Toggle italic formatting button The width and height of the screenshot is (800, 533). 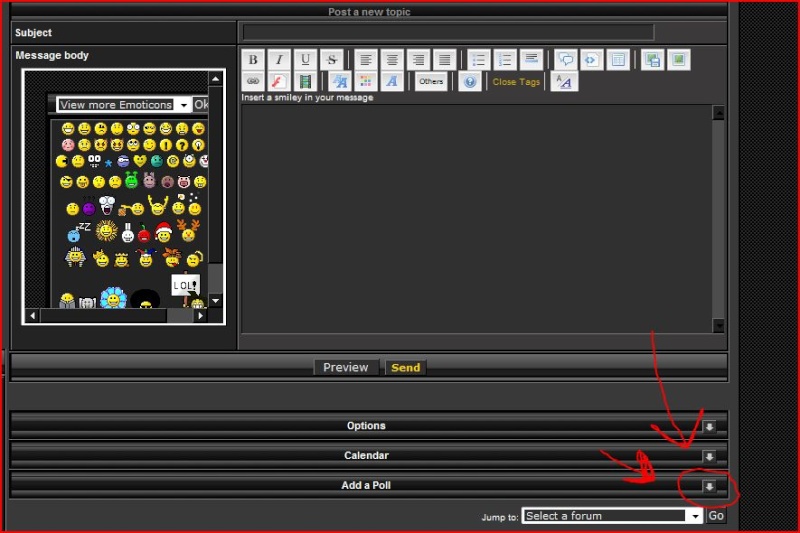pos(279,60)
